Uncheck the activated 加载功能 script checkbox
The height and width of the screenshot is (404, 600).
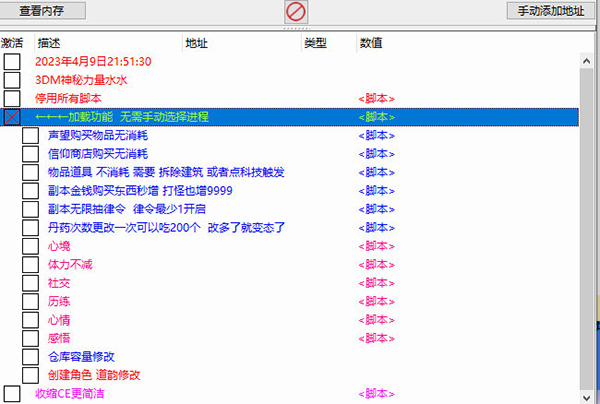pos(12,117)
